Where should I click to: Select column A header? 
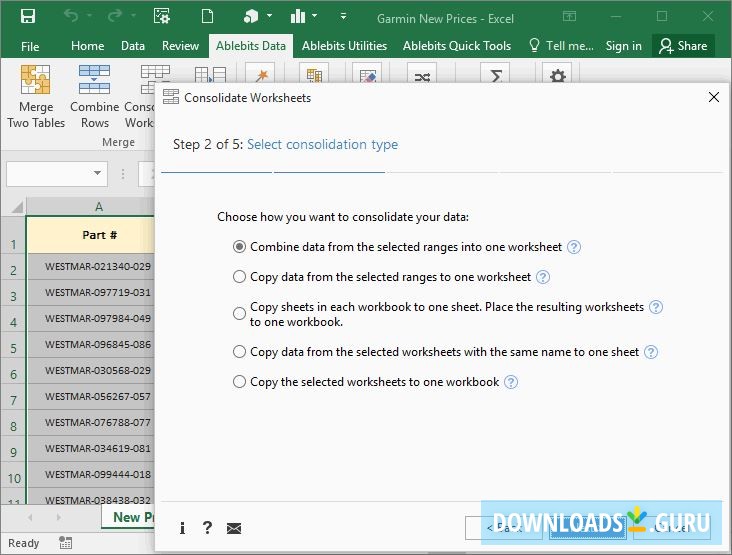(90, 207)
